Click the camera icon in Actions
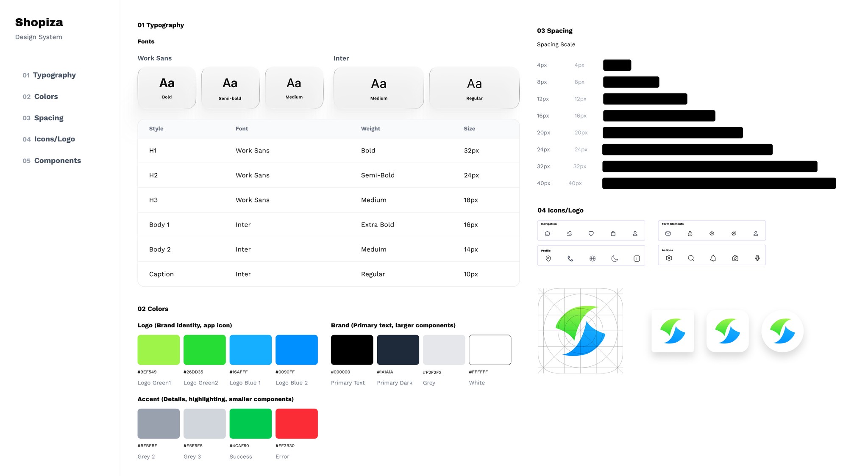Viewport: 868px width, 476px height. pos(735,258)
